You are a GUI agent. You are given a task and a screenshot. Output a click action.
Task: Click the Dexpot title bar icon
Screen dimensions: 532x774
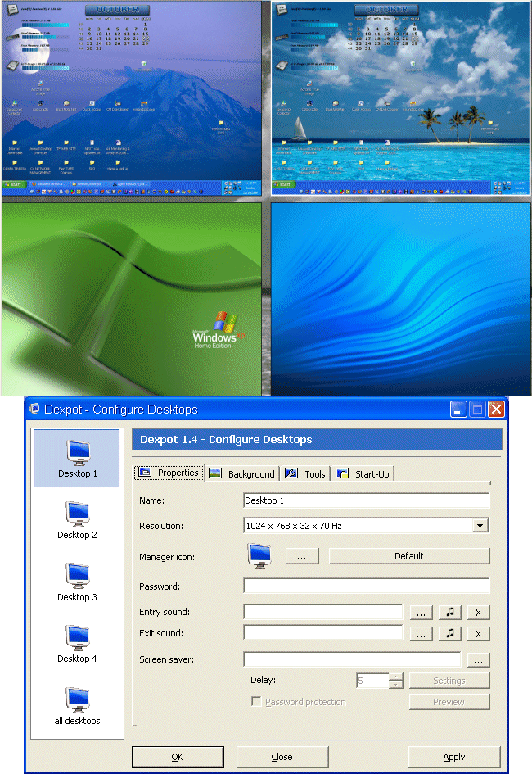coord(34,410)
